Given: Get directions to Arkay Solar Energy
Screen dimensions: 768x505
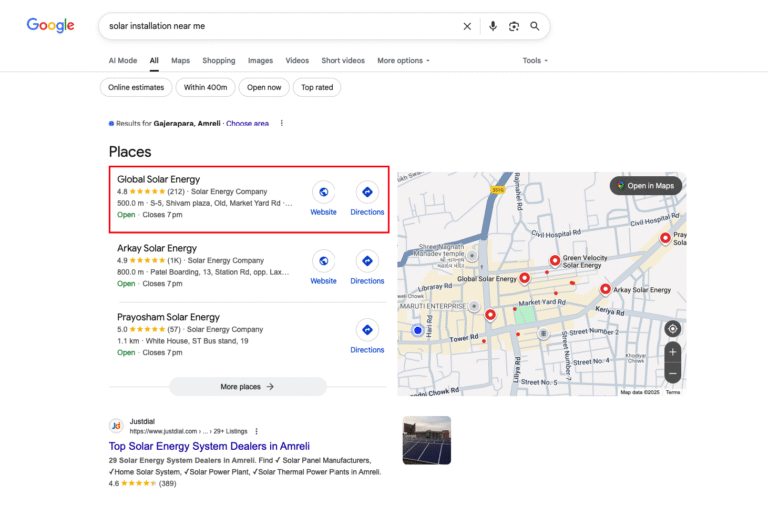Looking at the screenshot, I should point(367,261).
